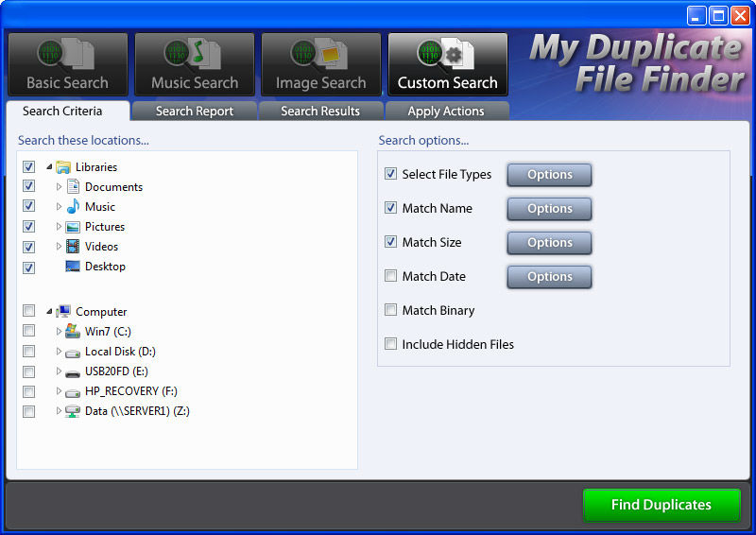This screenshot has width=756, height=535.
Task: Enable Include Hidden Files checkbox
Action: 390,344
